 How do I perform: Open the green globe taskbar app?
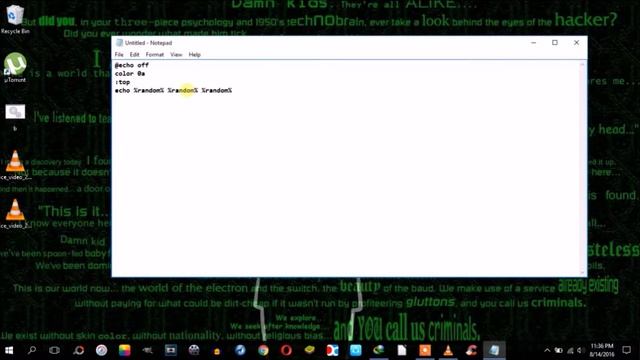pos(379,350)
